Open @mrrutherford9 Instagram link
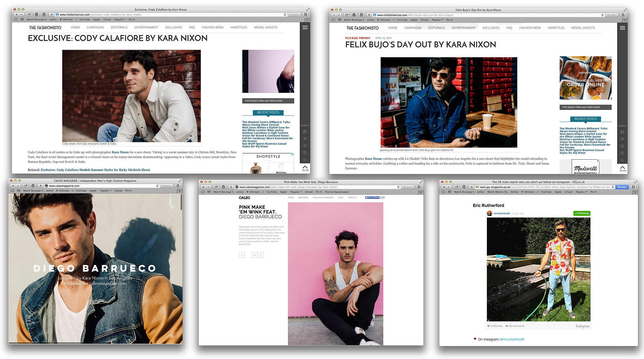Screen dimensions: 644x359 tap(512, 339)
